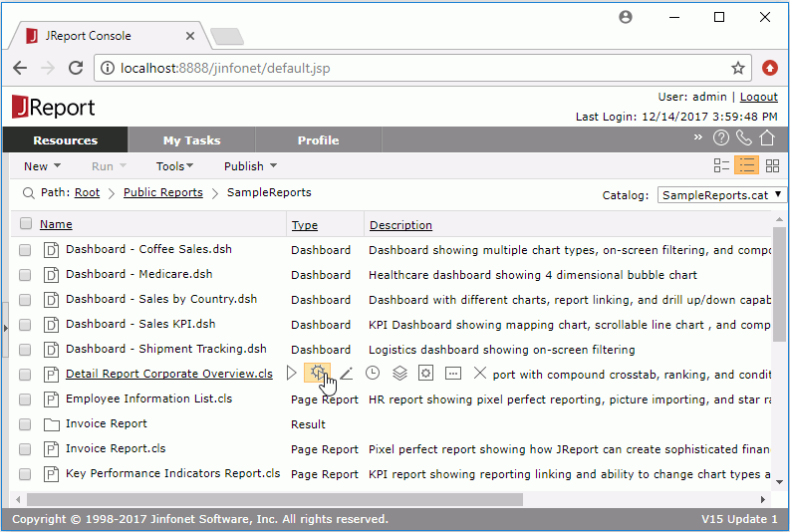
Task: Click the horizontal scrollbar thumb
Action: tap(275, 499)
